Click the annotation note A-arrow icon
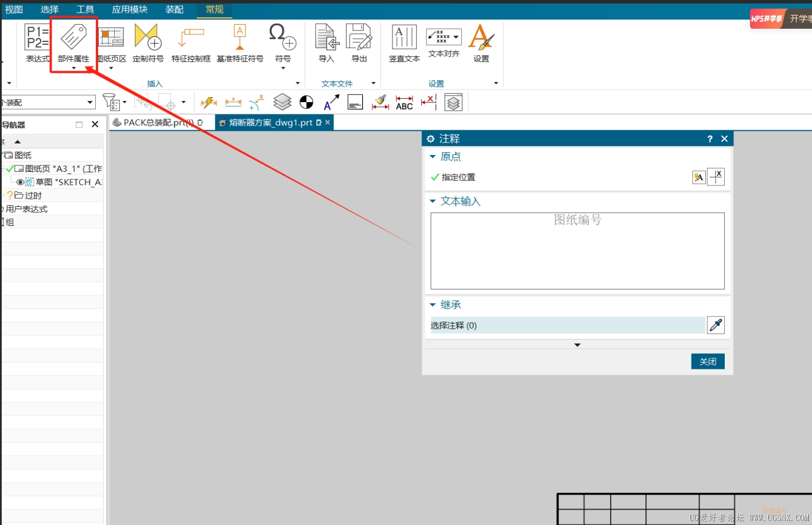This screenshot has height=525, width=812. (331, 102)
